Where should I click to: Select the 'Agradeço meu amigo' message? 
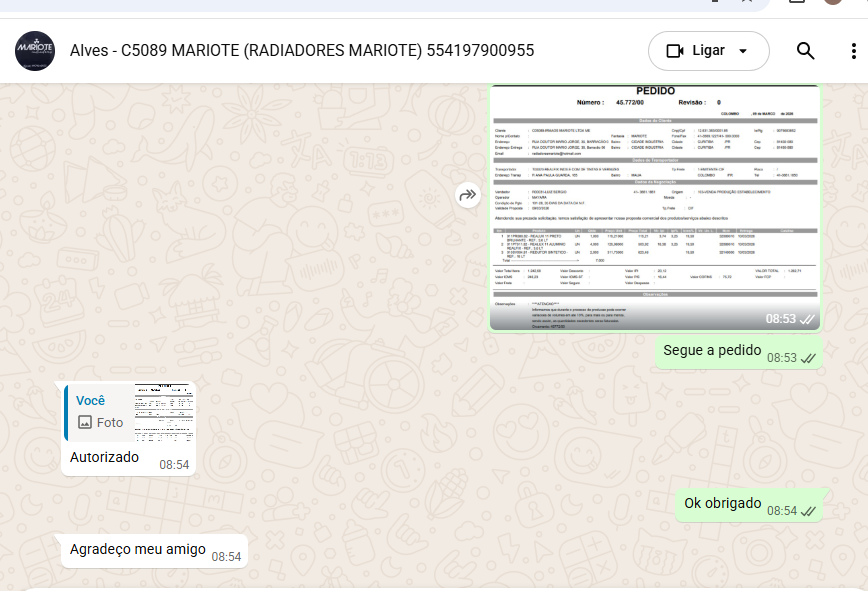pyautogui.click(x=138, y=549)
